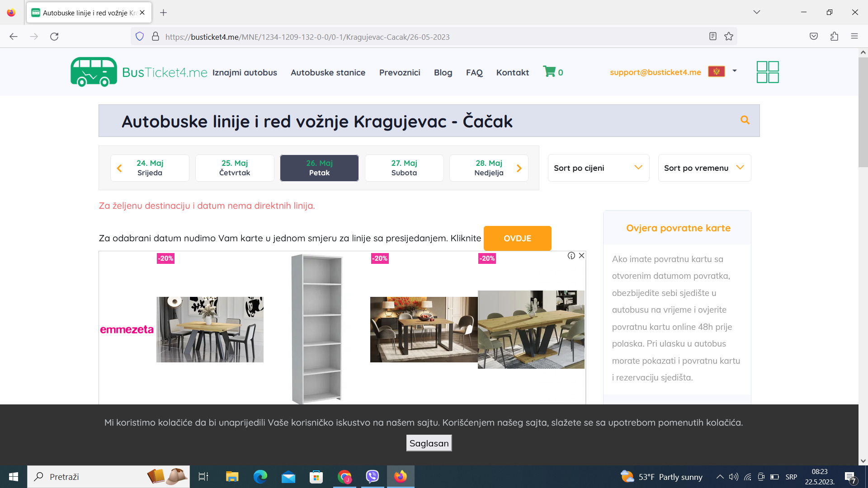The width and height of the screenshot is (868, 488).
Task: Click the BusTicket4.me bus logo
Action: click(94, 72)
